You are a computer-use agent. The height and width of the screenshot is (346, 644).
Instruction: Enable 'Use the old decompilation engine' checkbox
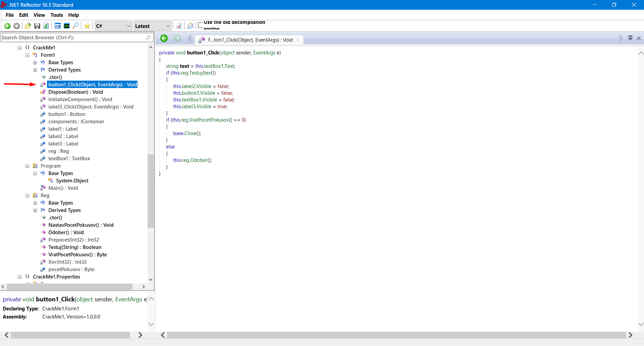tap(201, 25)
